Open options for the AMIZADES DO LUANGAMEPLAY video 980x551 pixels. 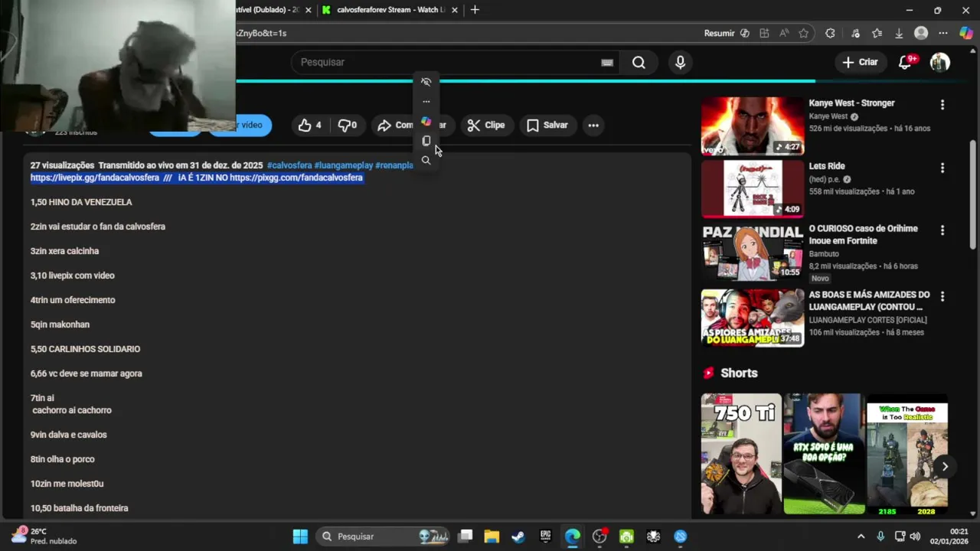[x=942, y=296]
